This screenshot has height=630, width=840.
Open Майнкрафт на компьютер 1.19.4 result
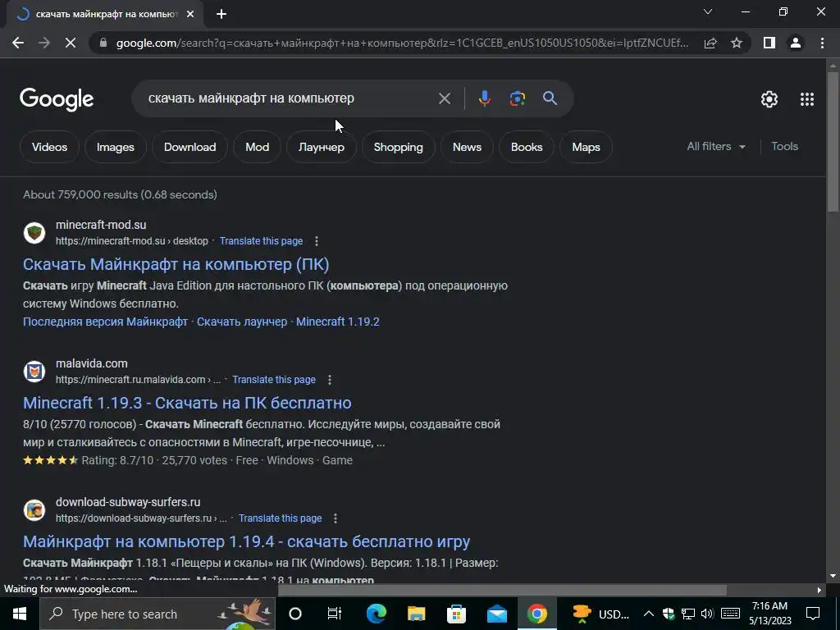[x=246, y=541]
